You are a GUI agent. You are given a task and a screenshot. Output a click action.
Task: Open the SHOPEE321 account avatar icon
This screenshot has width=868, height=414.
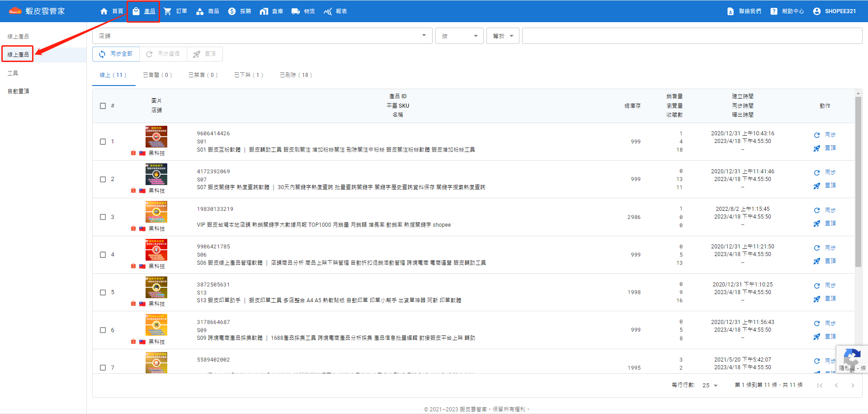coord(817,11)
